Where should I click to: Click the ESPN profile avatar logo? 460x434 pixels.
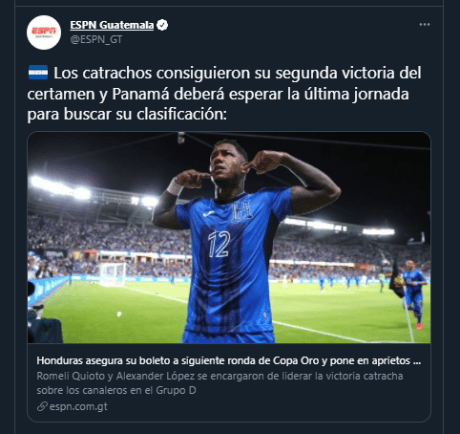44,32
